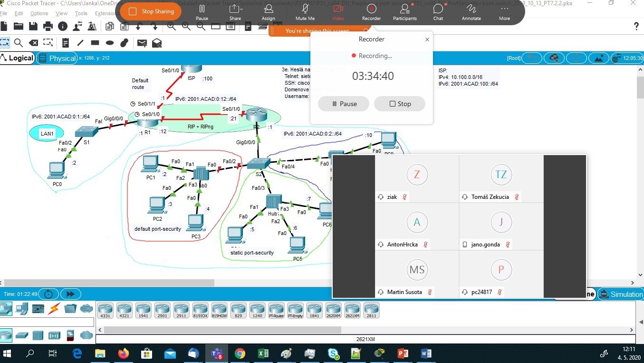The image size is (644, 363).
Task: Undo last action in Packet Tracer
Action: [x=140, y=26]
